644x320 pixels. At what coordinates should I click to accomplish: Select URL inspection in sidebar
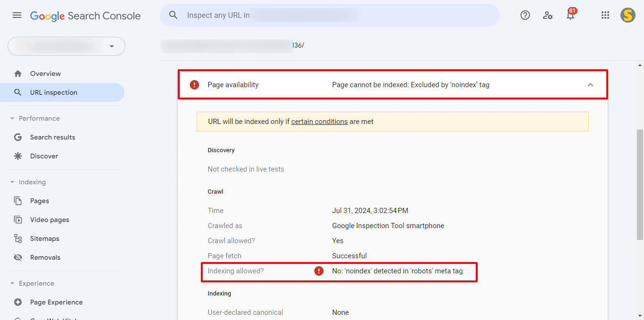62,92
